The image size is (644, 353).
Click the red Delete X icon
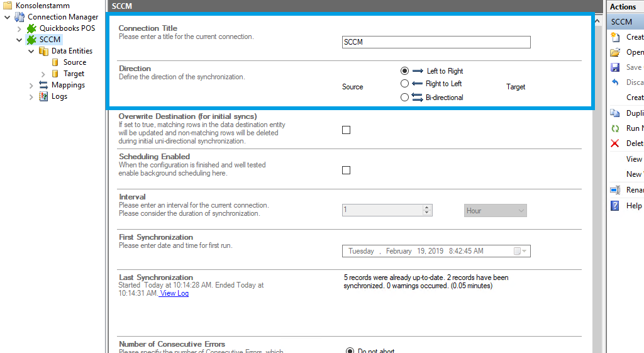(616, 143)
